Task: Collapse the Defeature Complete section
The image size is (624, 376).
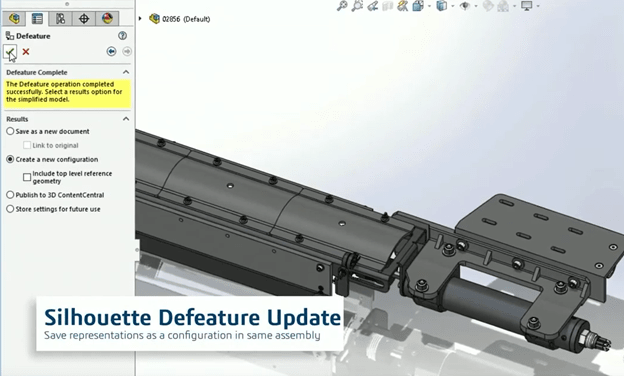Action: pyautogui.click(x=126, y=72)
